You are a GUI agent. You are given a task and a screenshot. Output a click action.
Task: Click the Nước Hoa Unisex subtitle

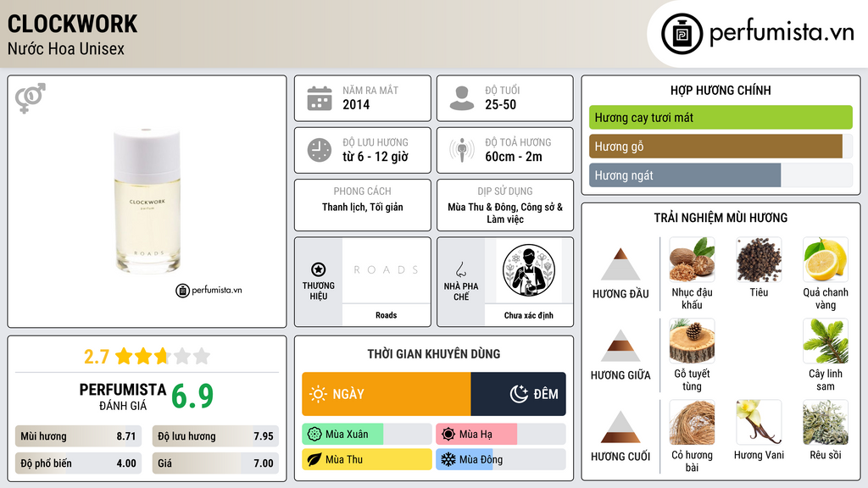pyautogui.click(x=66, y=49)
